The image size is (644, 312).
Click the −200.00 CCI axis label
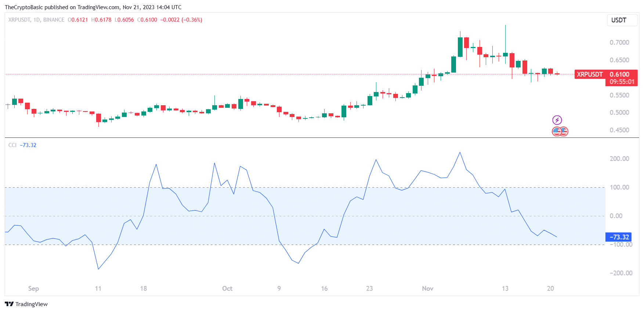tap(621, 273)
